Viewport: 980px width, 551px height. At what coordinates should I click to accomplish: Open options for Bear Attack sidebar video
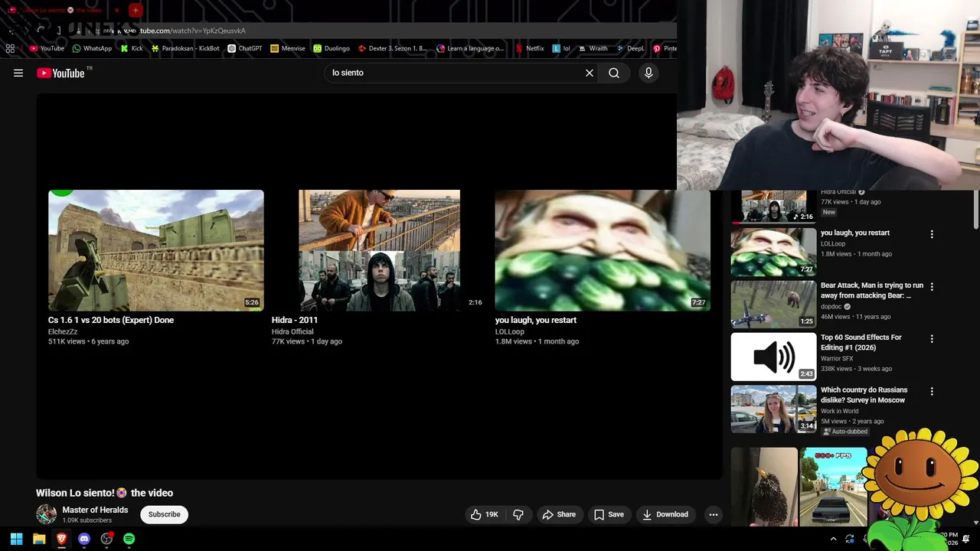[932, 286]
